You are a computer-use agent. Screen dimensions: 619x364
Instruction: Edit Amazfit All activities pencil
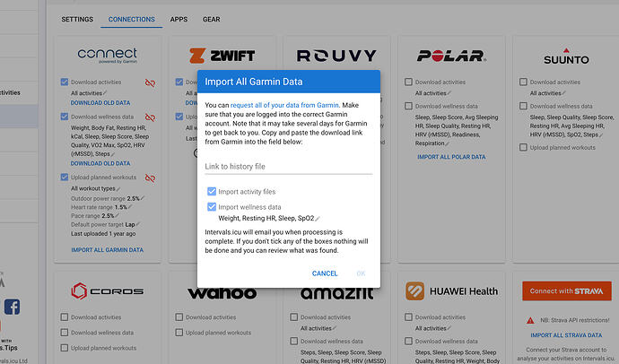pyautogui.click(x=335, y=328)
